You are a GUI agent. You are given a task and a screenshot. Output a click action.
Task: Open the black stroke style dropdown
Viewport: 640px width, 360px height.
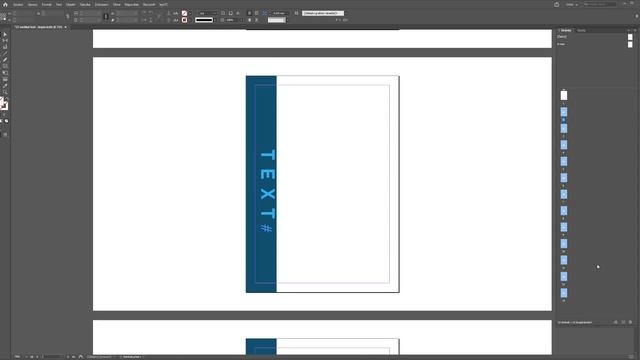(205, 20)
